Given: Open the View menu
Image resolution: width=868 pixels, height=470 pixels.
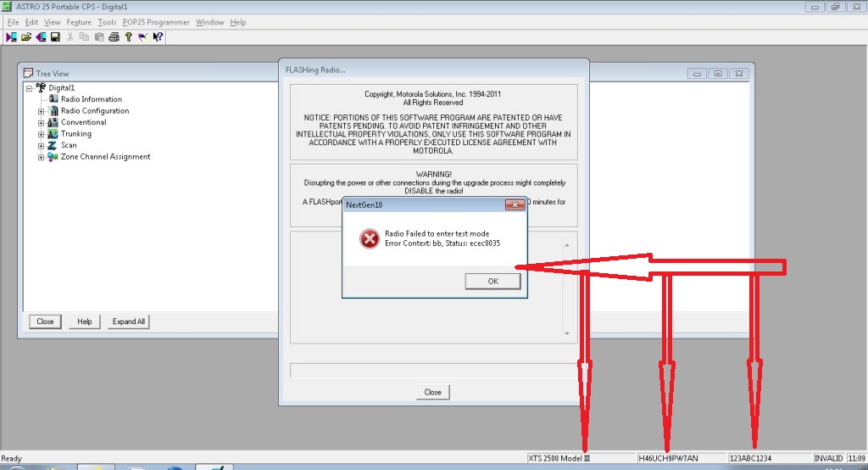Looking at the screenshot, I should pyautogui.click(x=52, y=22).
